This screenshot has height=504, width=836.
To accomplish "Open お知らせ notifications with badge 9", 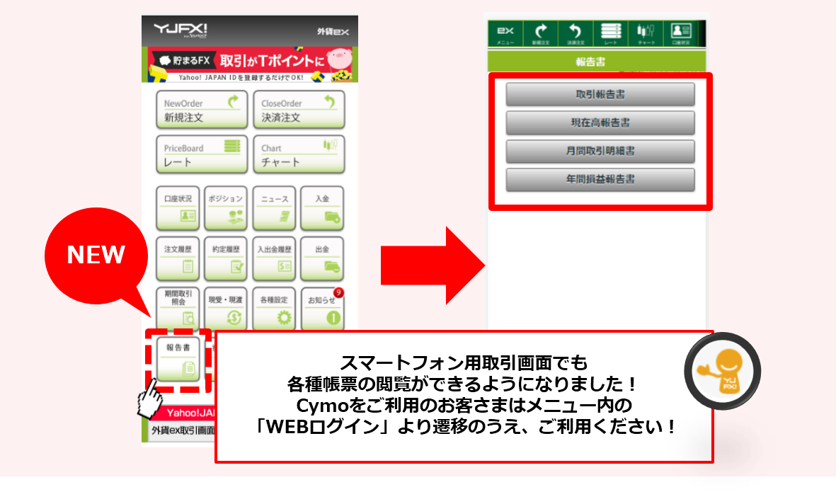I will 322,306.
